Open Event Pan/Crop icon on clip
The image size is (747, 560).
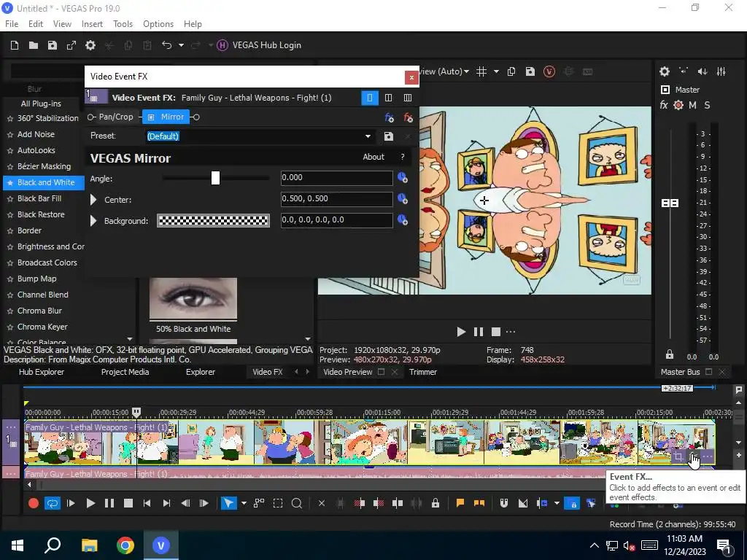[x=678, y=457]
